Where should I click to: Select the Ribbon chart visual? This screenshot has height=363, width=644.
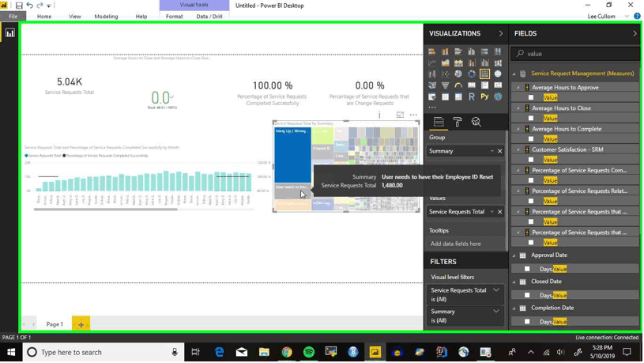(x=498, y=63)
